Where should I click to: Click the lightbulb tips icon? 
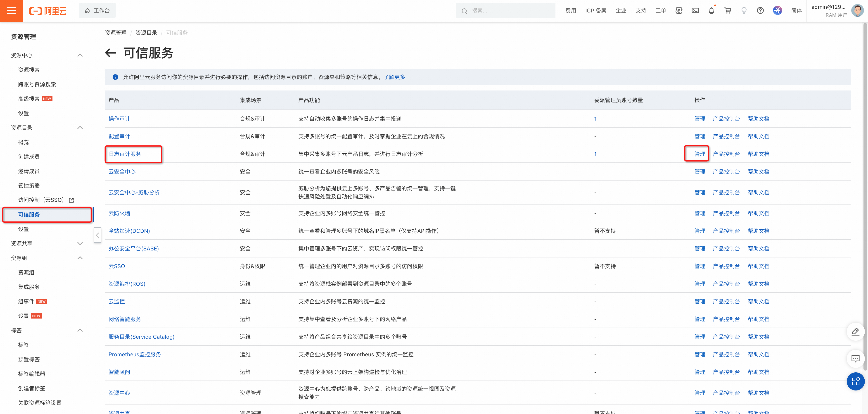point(744,11)
